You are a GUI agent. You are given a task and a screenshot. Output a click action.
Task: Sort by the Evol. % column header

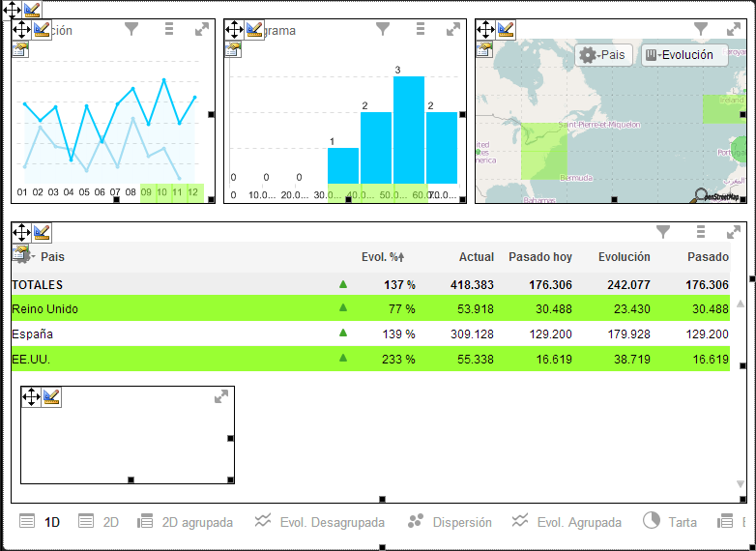pyautogui.click(x=382, y=257)
